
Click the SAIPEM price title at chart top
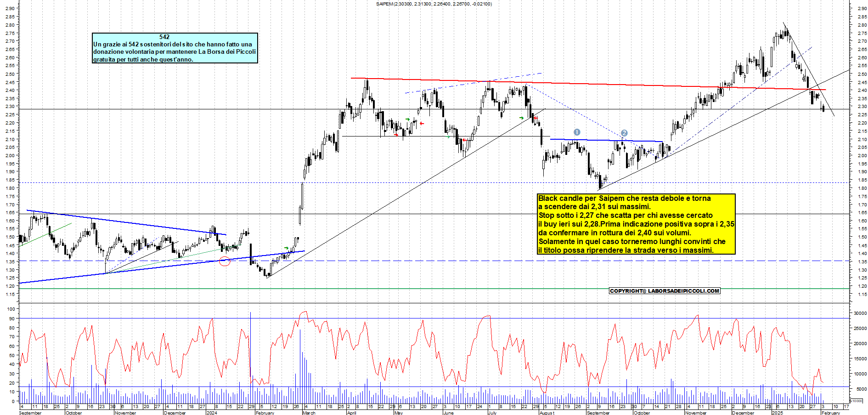(x=434, y=4)
